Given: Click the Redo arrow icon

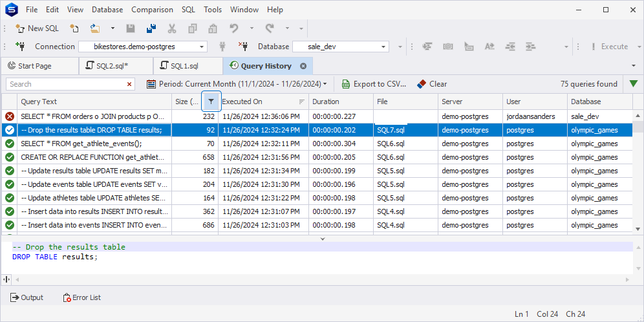Looking at the screenshot, I should click(x=270, y=28).
